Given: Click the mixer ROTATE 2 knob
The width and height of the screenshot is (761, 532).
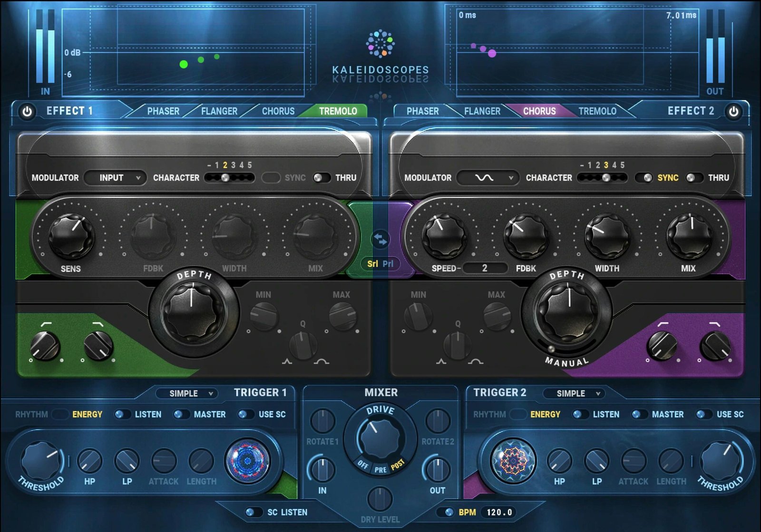Looking at the screenshot, I should (438, 421).
